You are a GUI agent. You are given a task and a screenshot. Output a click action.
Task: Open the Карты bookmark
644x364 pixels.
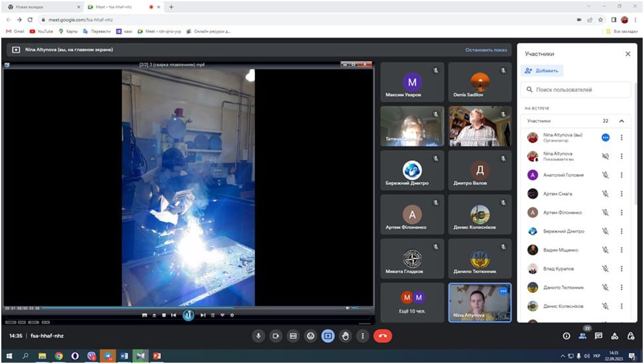(68, 31)
